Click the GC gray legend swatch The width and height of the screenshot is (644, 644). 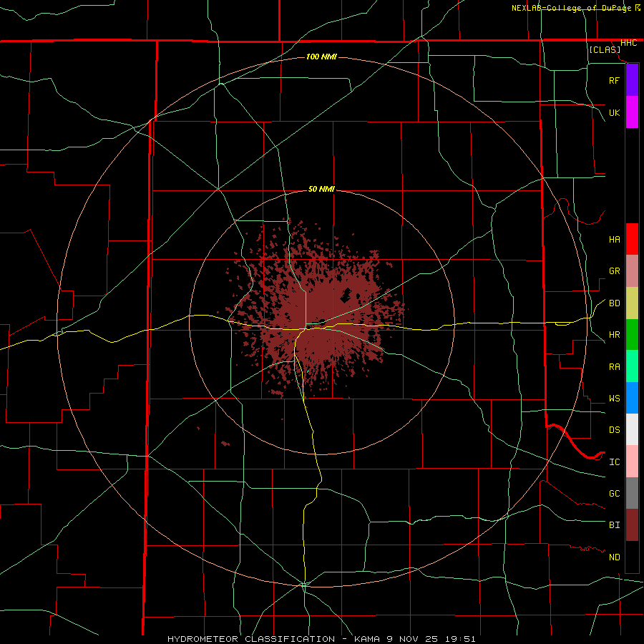632,493
